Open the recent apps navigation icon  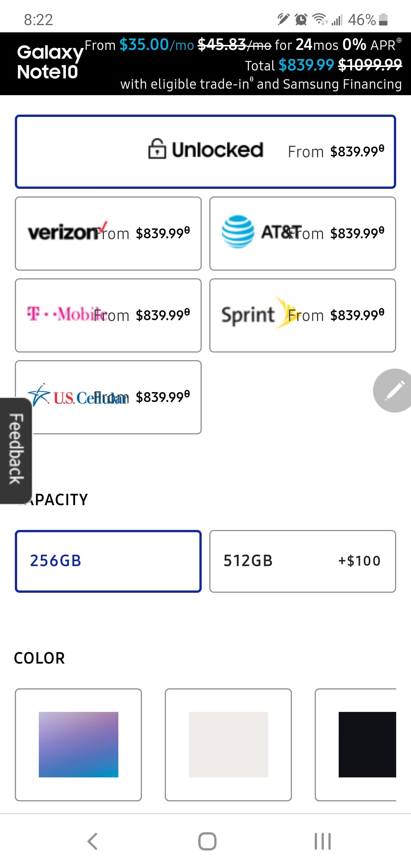pos(323,841)
